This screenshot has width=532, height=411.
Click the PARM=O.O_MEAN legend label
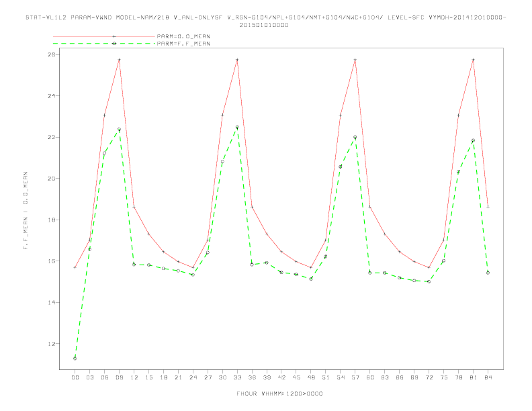click(183, 36)
